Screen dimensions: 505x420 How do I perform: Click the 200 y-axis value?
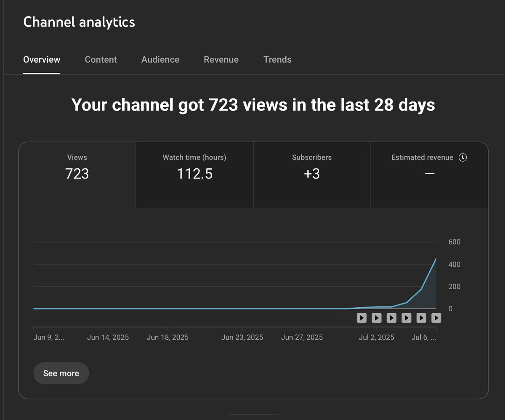454,287
